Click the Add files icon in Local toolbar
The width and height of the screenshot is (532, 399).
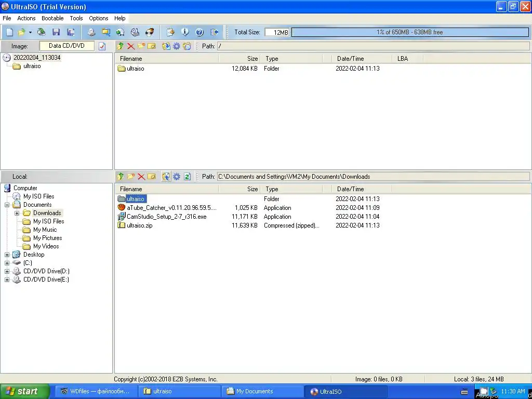(166, 177)
